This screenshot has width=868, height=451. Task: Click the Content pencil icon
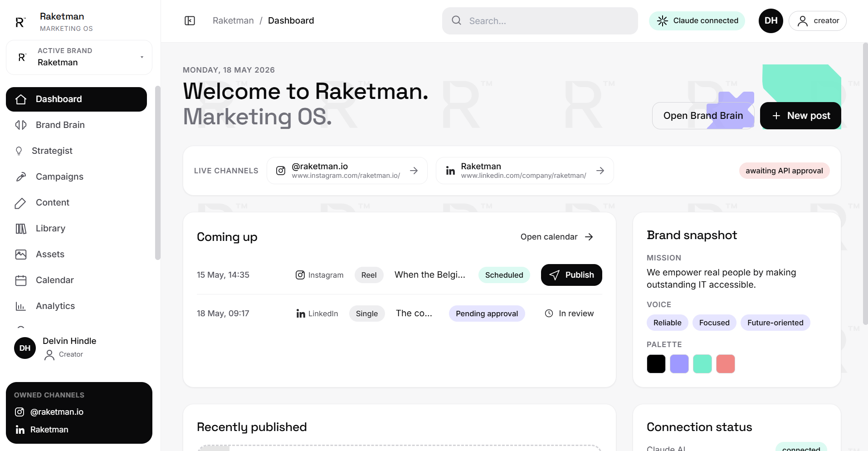coord(21,203)
